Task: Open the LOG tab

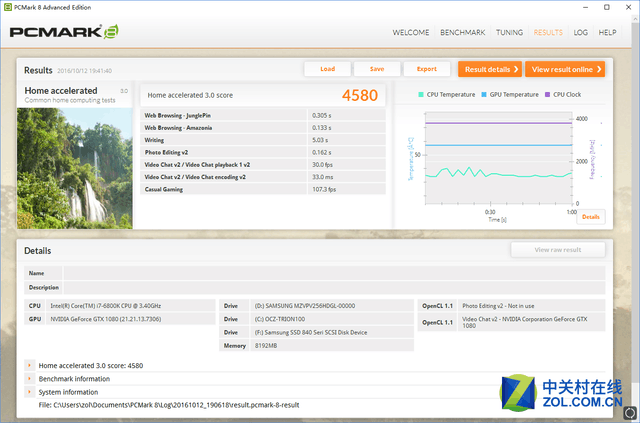Action: point(580,32)
